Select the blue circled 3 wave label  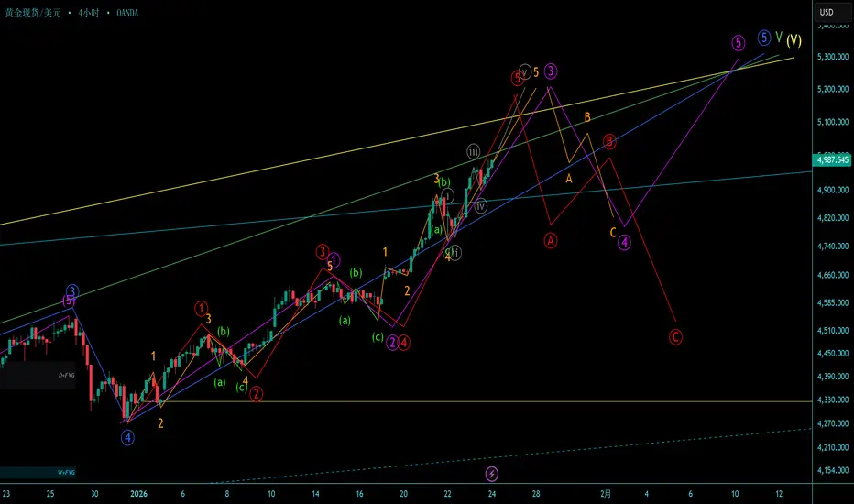(72, 291)
